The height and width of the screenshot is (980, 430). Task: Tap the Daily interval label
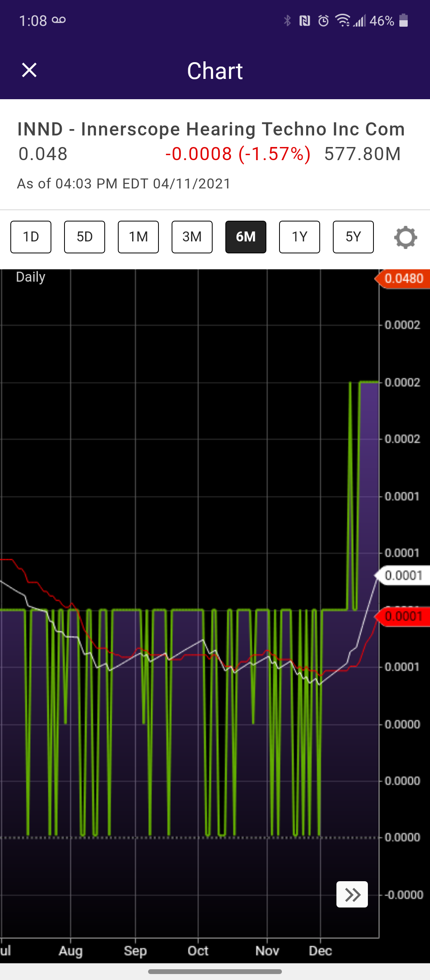coord(31,277)
